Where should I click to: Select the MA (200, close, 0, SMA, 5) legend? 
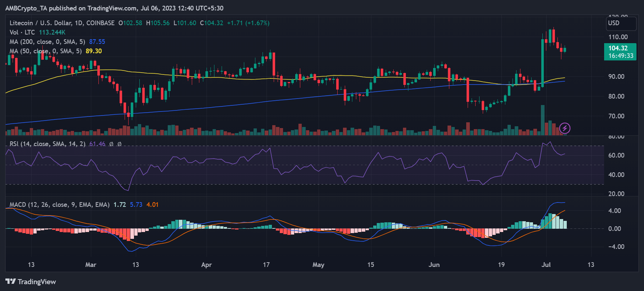[47, 42]
